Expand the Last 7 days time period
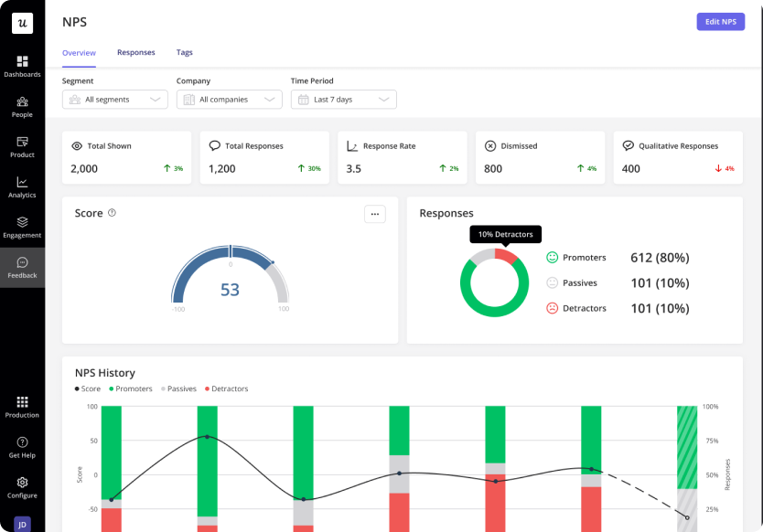763x532 pixels. coord(344,100)
